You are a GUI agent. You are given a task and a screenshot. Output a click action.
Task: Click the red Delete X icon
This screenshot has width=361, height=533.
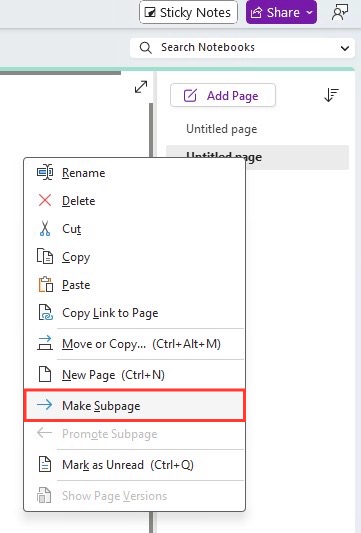coord(45,201)
